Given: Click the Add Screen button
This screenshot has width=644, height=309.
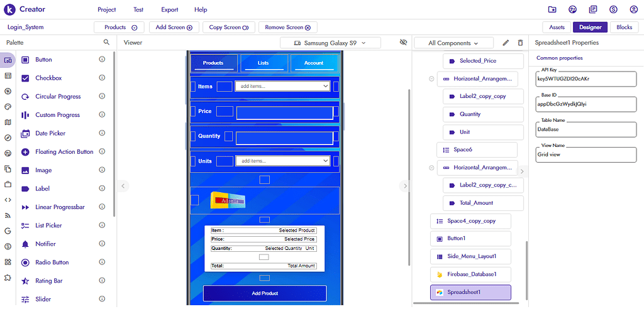Looking at the screenshot, I should (x=174, y=28).
